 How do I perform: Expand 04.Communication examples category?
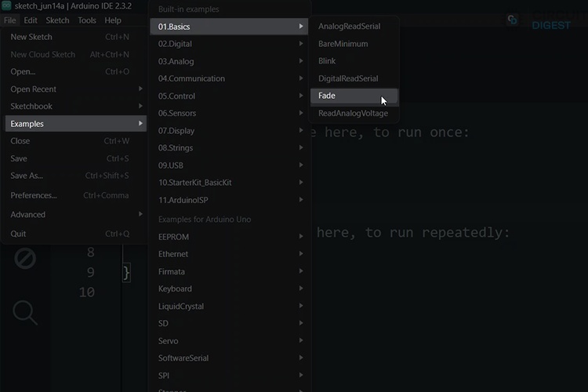click(229, 78)
